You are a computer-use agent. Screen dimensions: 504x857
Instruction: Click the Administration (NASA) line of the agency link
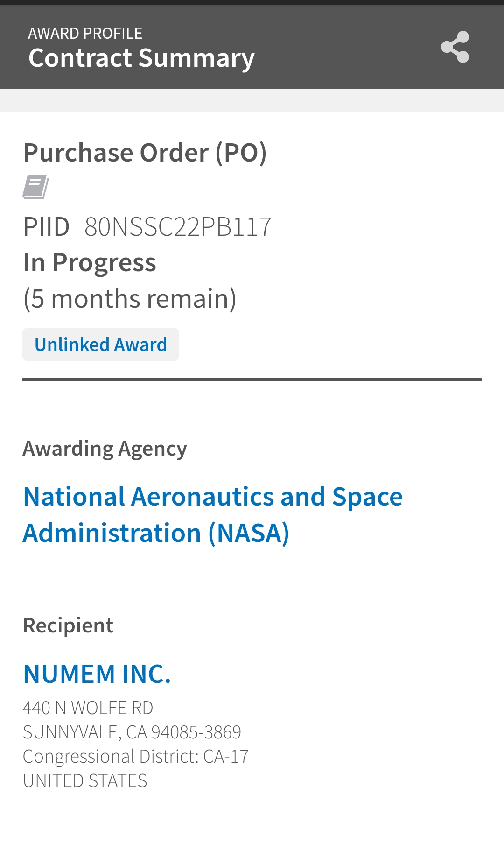pos(156,533)
